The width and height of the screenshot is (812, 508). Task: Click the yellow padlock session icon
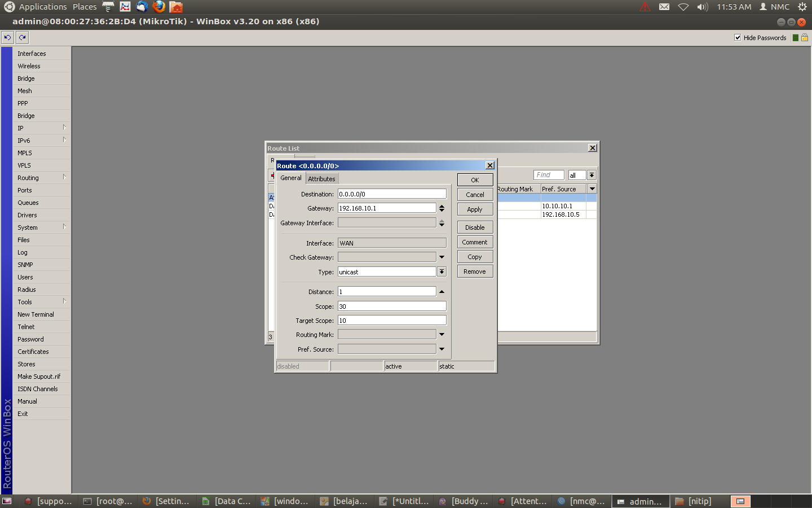(805, 37)
